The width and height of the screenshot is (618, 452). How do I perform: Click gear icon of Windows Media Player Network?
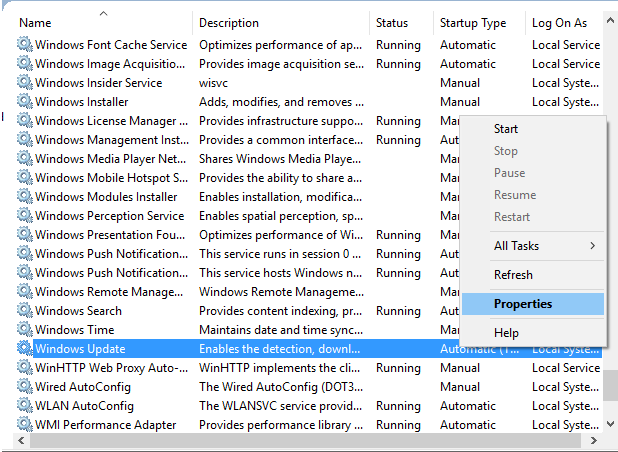25,158
